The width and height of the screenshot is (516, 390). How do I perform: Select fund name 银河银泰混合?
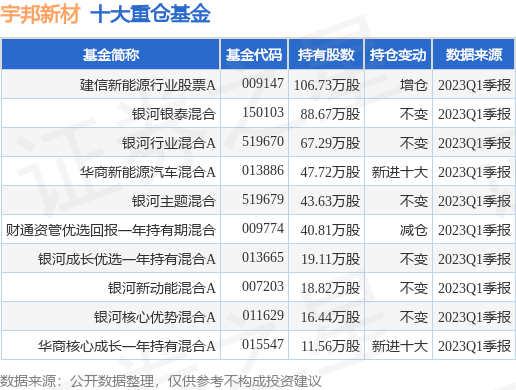coord(174,114)
